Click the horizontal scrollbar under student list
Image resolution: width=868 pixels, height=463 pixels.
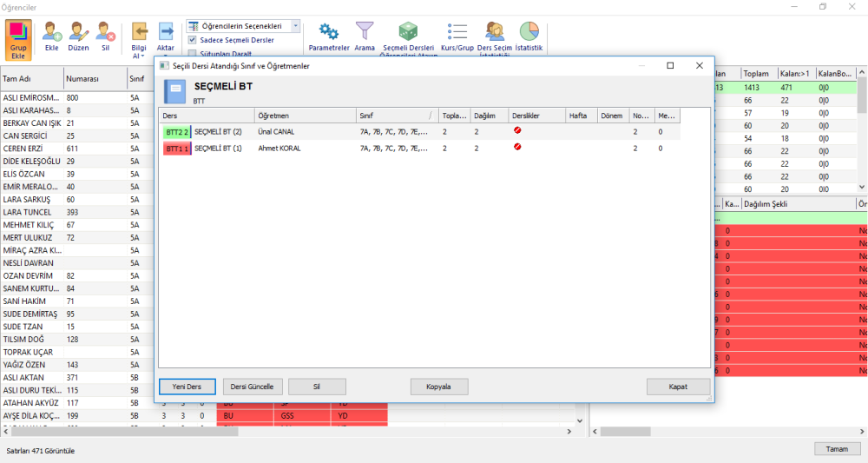coord(287,431)
